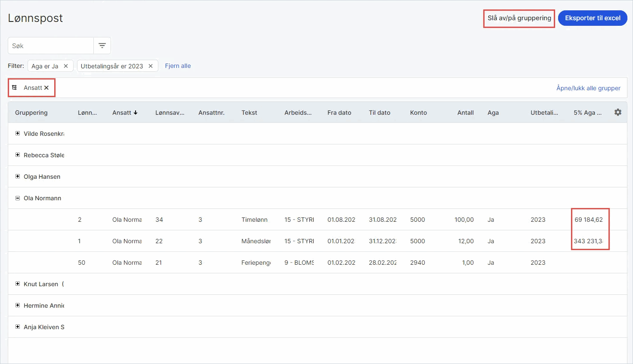Click the 2940 account cell
This screenshot has width=633, height=364.
pos(417,263)
